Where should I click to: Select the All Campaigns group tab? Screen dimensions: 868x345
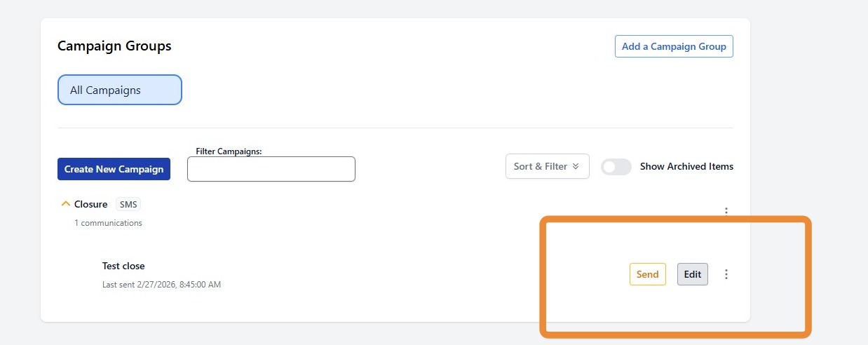coord(119,90)
